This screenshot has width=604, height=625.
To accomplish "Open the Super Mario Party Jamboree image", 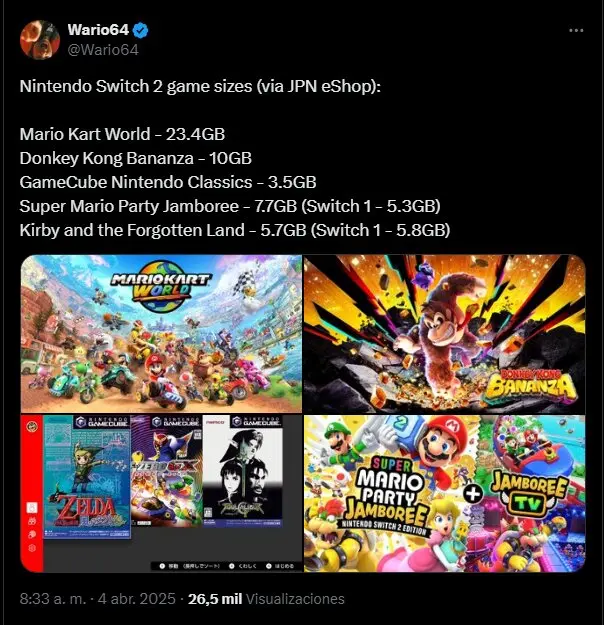I will click(x=445, y=493).
